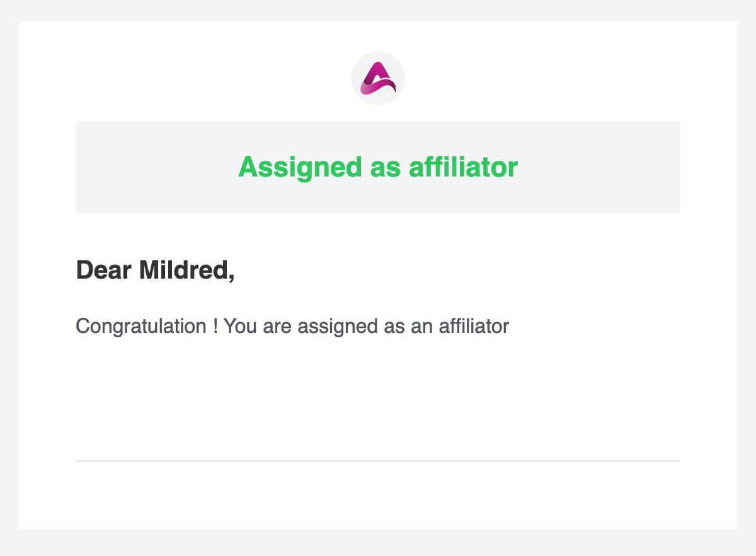Screen dimensions: 756x556
Task: Click the "Congratulation ! You are assigned" sentence
Action: tap(292, 327)
